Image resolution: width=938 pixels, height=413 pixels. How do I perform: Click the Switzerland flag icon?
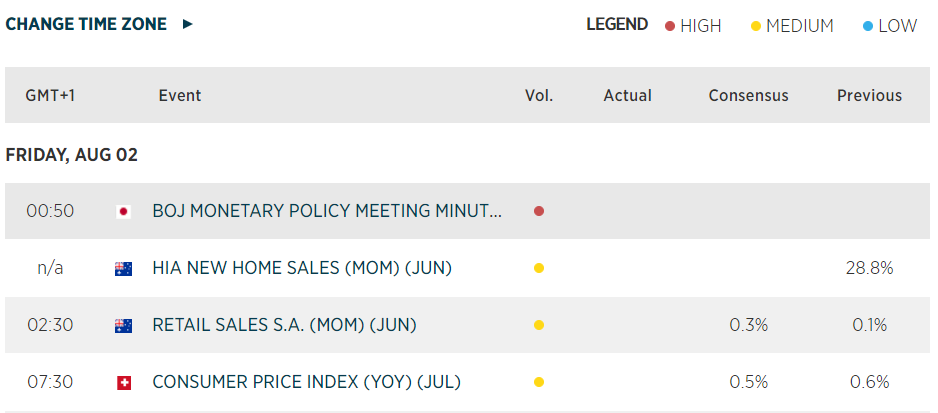[x=124, y=382]
